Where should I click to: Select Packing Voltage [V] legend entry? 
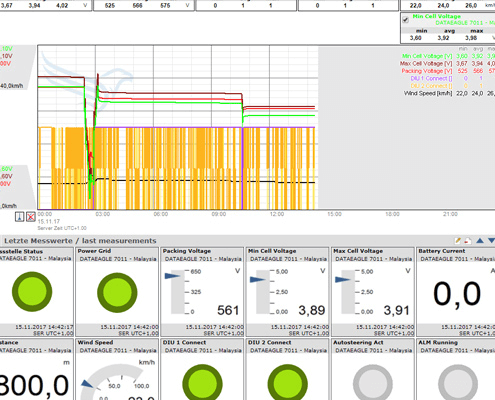tap(427, 71)
